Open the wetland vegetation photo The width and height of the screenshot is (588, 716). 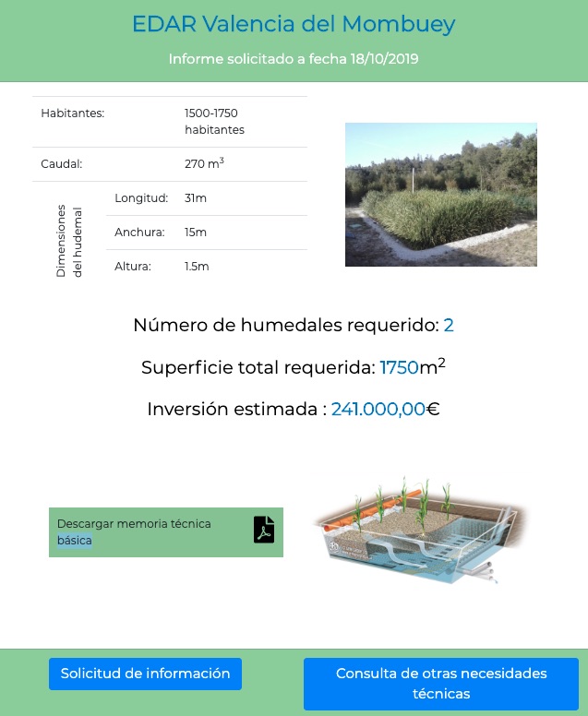441,195
